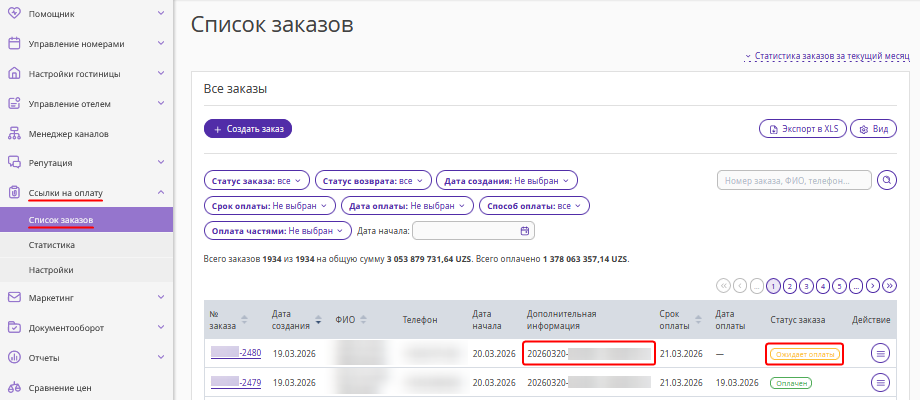Open action menu icon for order 2480
Image resolution: width=920 pixels, height=400 pixels.
pos(880,353)
